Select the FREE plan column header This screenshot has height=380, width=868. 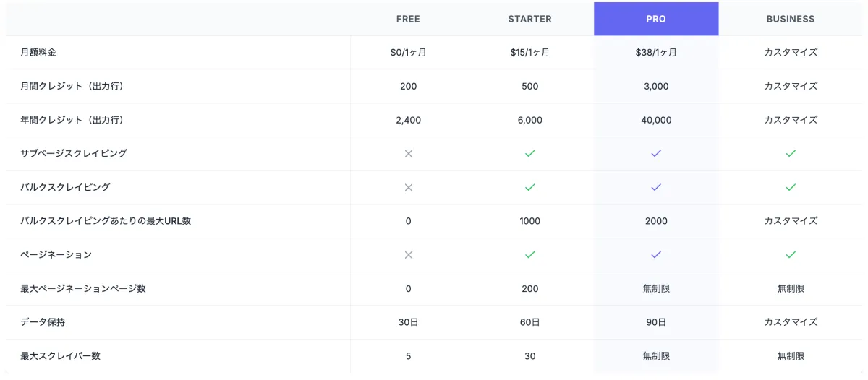coord(408,19)
